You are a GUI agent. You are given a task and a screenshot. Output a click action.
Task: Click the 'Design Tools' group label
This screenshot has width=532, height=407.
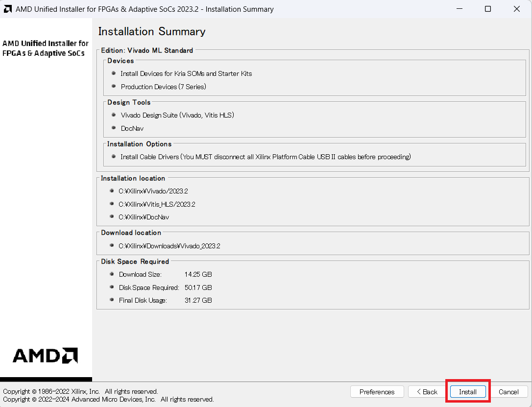point(129,102)
